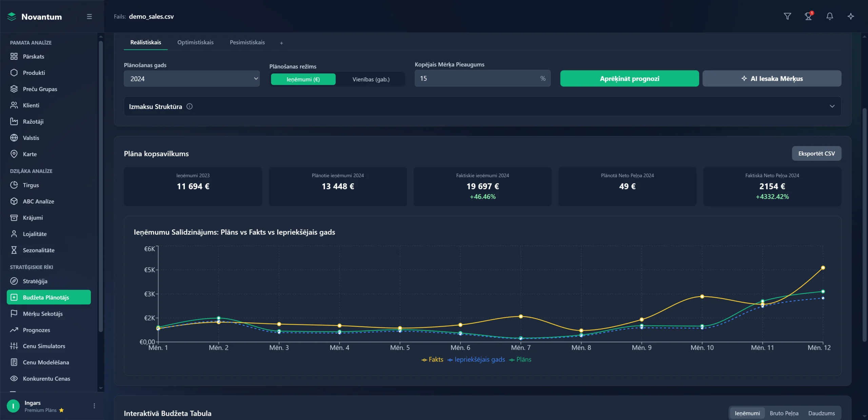Open Plānošanas gads 2024 dropdown

pos(192,79)
